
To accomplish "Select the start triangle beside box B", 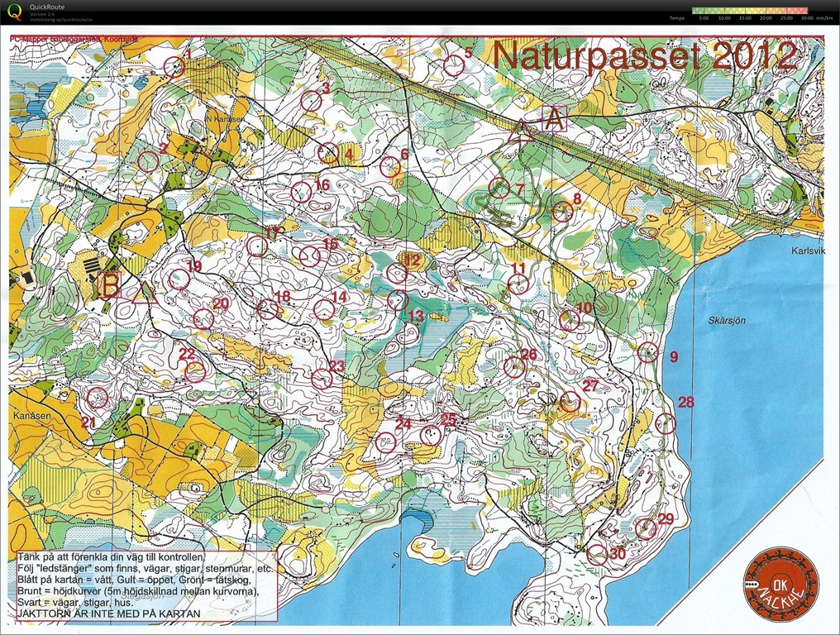I will pyautogui.click(x=144, y=291).
